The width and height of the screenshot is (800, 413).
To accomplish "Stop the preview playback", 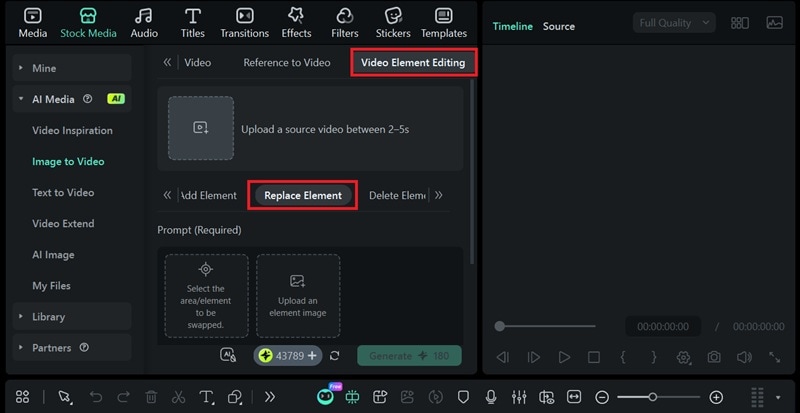I will pos(594,357).
